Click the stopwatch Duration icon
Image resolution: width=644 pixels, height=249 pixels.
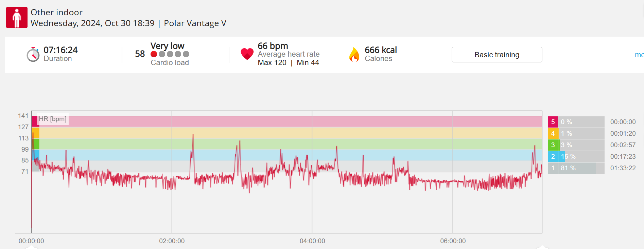pos(33,54)
